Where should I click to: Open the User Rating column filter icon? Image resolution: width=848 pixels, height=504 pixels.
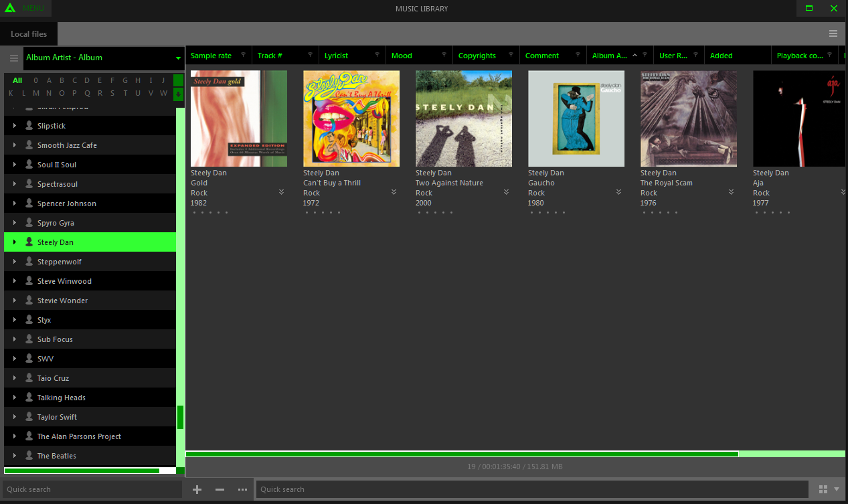coord(695,55)
